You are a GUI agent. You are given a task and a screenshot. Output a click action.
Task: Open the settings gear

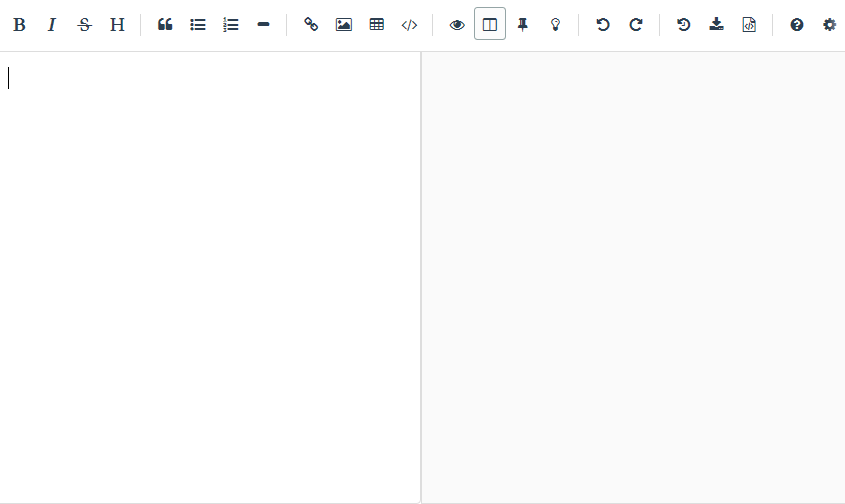coord(829,25)
